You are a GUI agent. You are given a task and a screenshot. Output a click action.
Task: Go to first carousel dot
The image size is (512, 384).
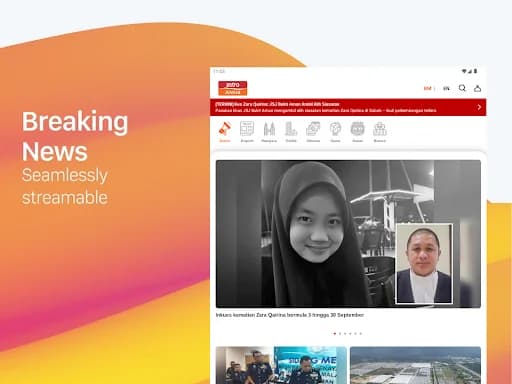[335, 334]
